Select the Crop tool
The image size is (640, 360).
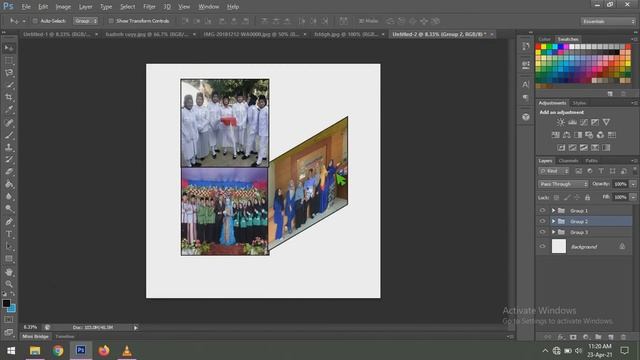click(9, 97)
